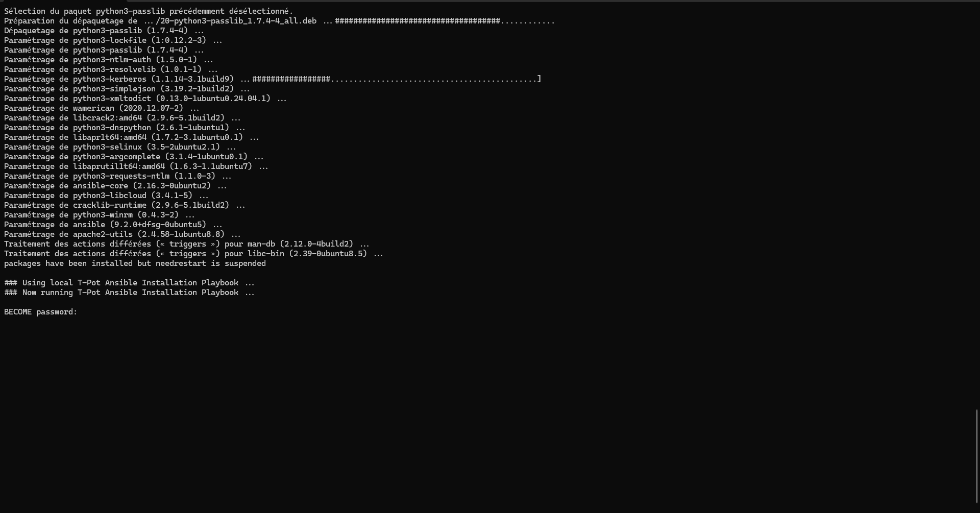Viewport: 980px width, 513px height.
Task: Click the libc-bin triggers line
Action: coord(193,254)
